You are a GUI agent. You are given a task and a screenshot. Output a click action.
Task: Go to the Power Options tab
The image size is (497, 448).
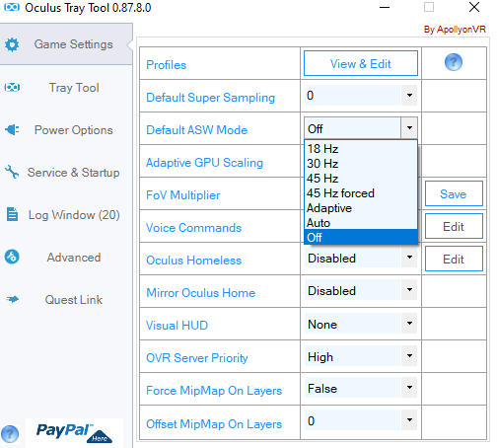66,130
